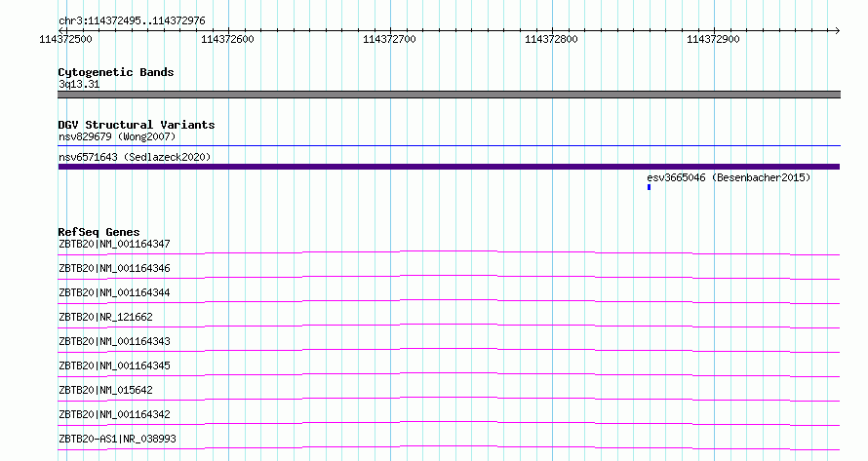Click ruler position 114372800
The image size is (868, 461).
pyautogui.click(x=551, y=39)
